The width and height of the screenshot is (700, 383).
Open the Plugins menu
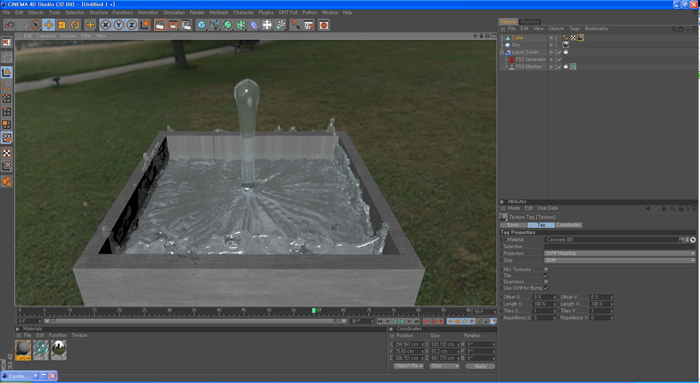(x=266, y=12)
